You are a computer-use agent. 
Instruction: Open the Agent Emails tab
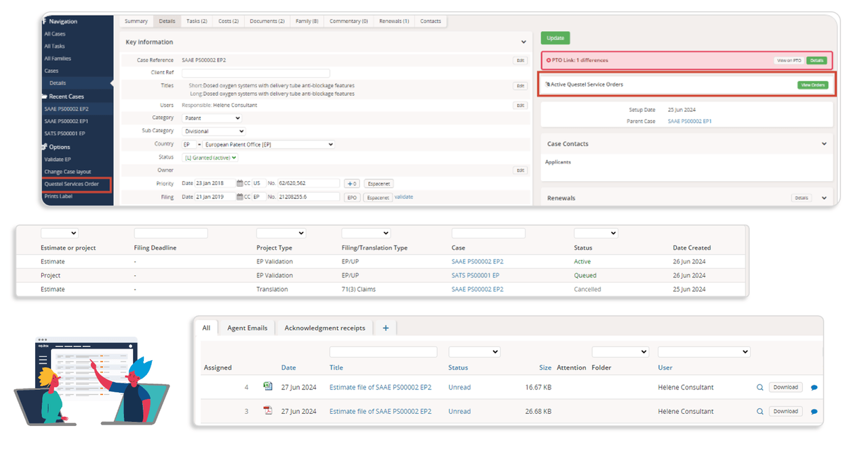(247, 328)
